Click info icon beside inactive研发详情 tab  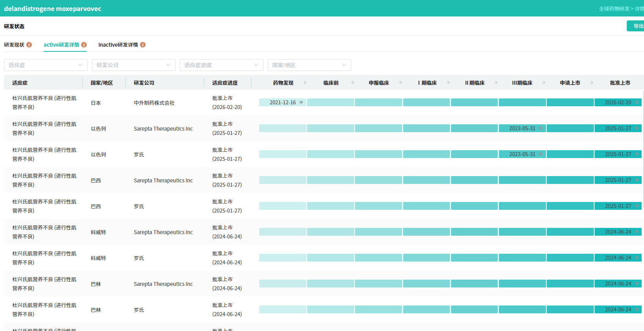click(x=143, y=45)
